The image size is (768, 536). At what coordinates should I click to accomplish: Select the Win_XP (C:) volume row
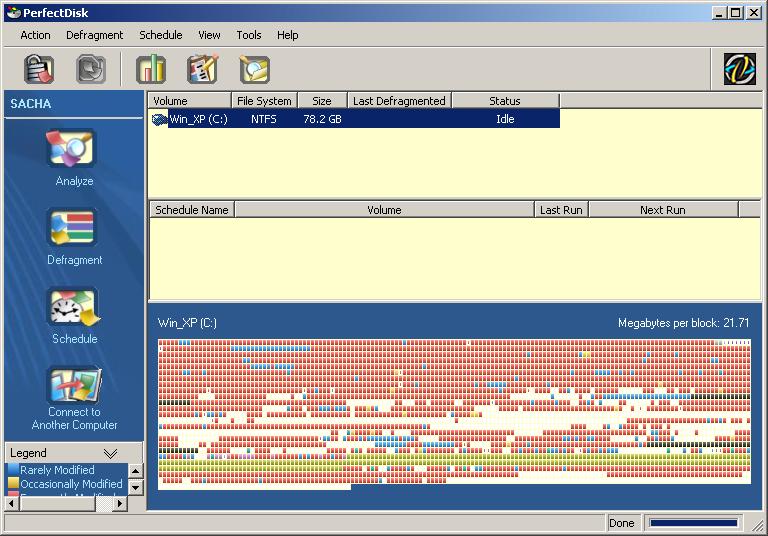click(x=355, y=119)
